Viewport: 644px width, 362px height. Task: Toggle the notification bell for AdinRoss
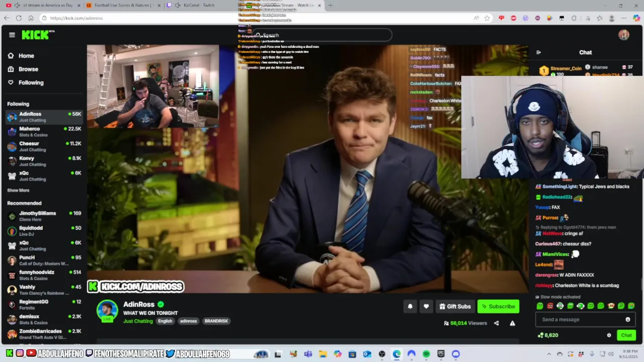(410, 306)
